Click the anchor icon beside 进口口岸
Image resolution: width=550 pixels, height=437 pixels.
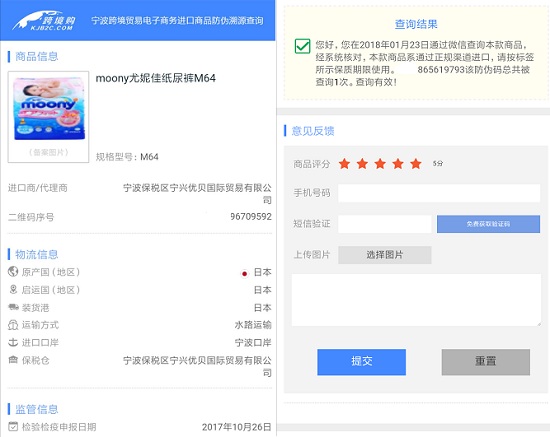coord(13,342)
